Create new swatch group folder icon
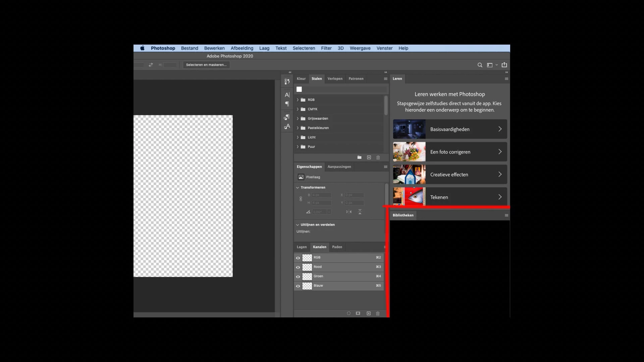644x362 pixels. pyautogui.click(x=359, y=158)
